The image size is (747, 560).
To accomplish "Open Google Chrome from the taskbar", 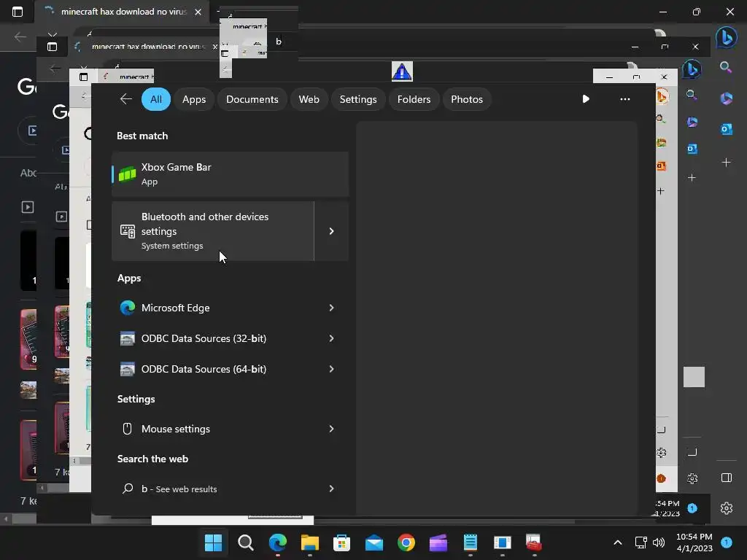I will pos(406,542).
